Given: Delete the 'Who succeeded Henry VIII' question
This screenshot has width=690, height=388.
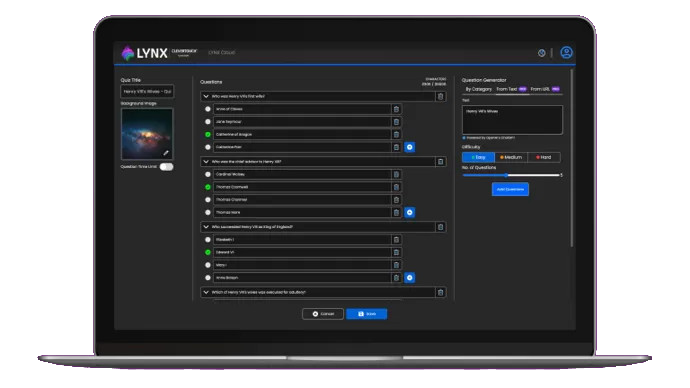Looking at the screenshot, I should point(440,227).
